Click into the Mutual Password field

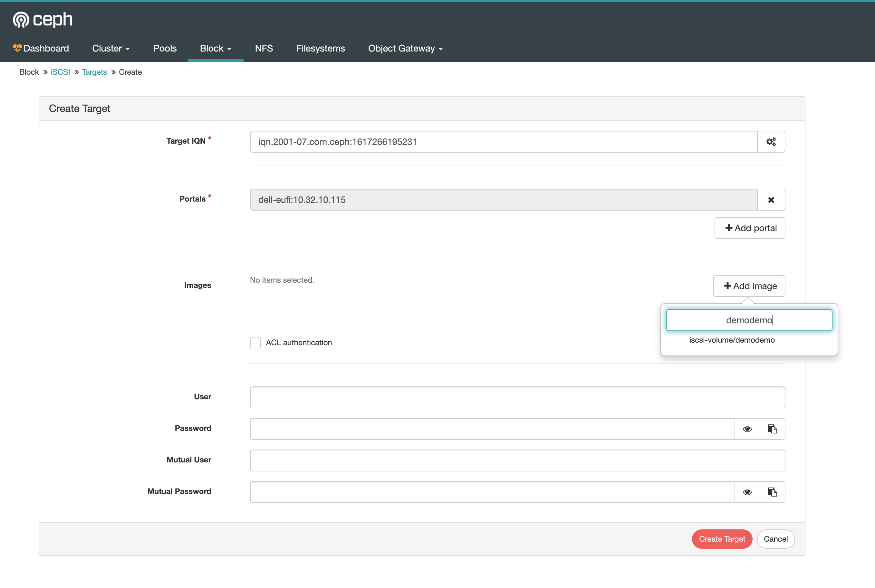pos(492,492)
